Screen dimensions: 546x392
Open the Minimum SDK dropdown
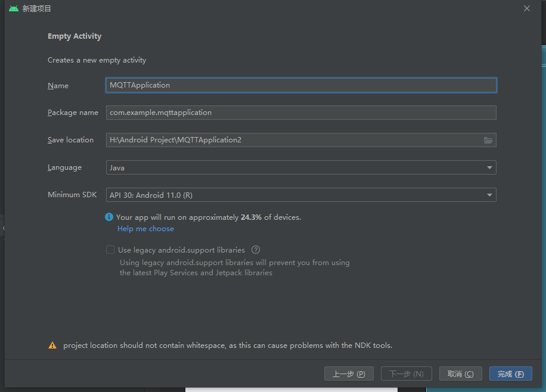point(489,195)
